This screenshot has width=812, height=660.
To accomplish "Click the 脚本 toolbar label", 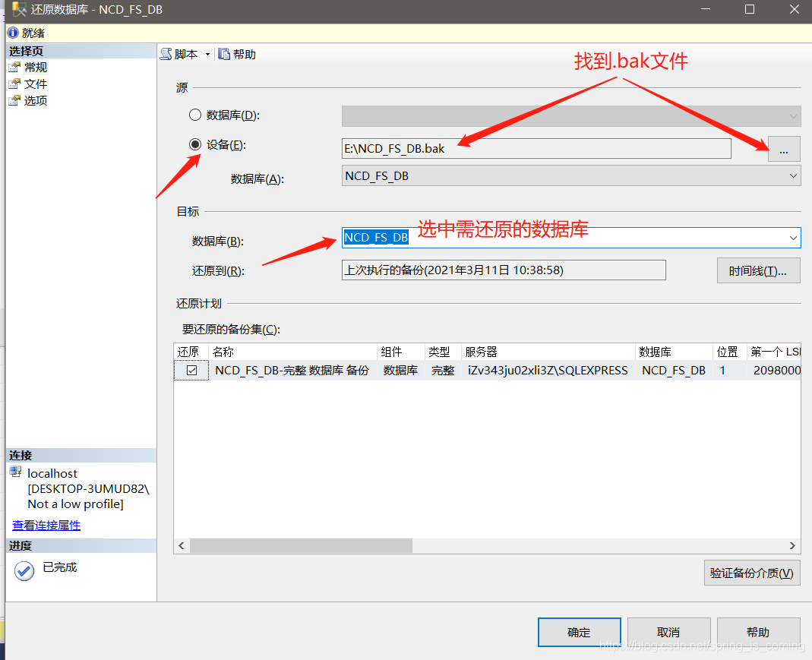I will tap(186, 55).
